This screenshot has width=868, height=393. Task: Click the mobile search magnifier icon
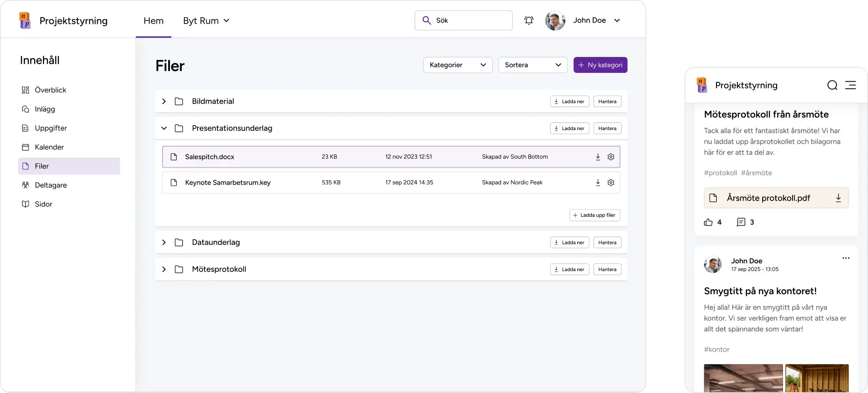click(x=832, y=85)
